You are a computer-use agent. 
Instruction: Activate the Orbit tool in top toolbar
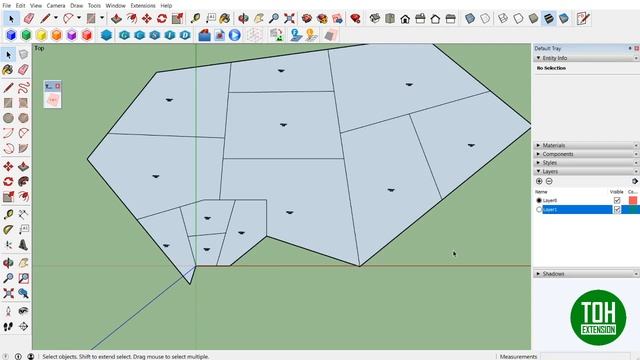tap(243, 18)
